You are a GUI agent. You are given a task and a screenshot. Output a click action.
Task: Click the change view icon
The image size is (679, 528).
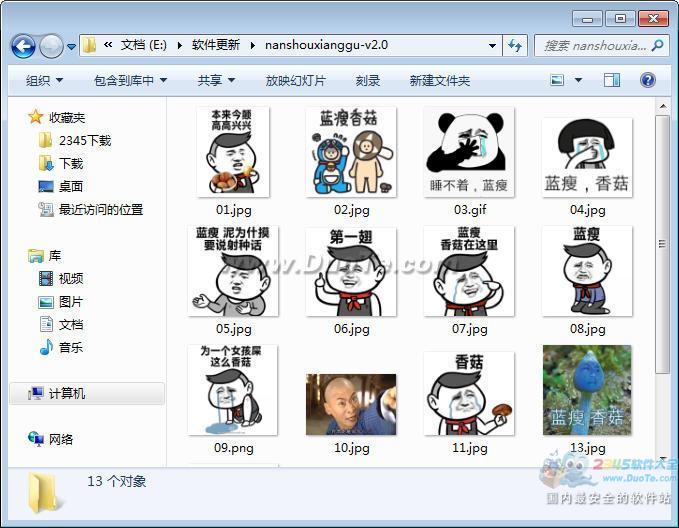[x=557, y=80]
